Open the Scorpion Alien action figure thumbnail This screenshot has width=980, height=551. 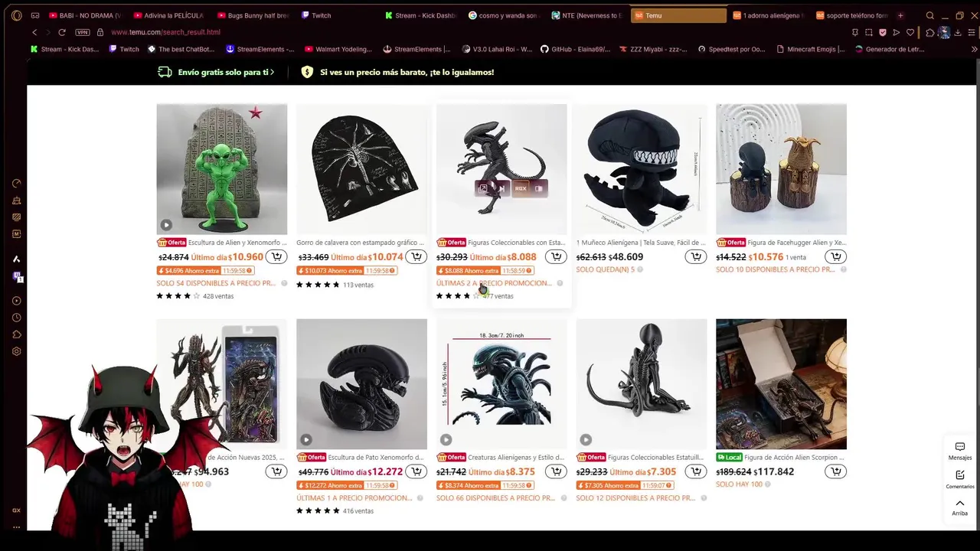click(x=781, y=384)
